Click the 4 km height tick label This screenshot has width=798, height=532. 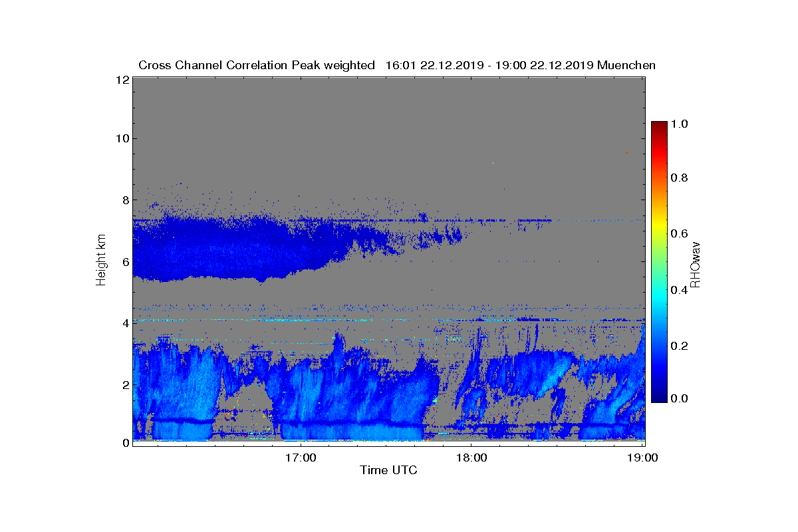pos(124,323)
